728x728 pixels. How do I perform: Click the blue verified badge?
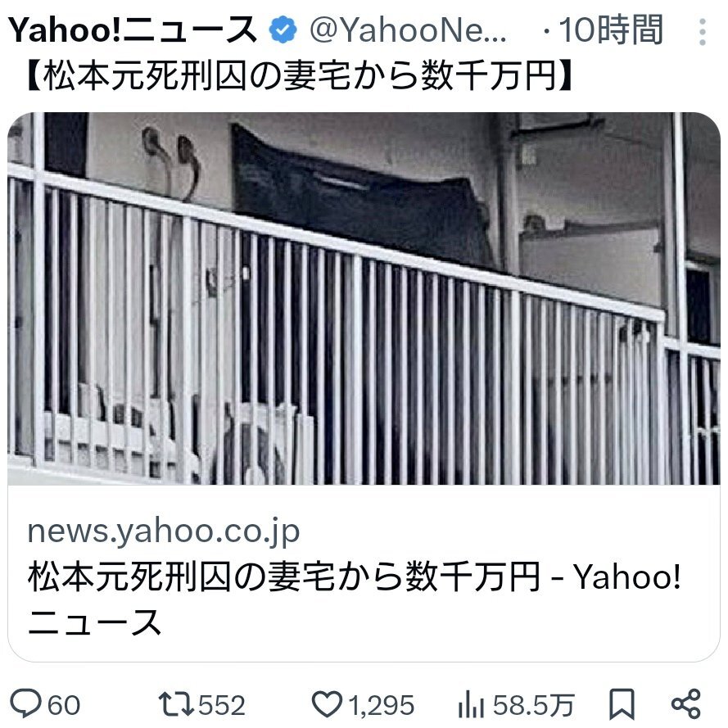(x=283, y=30)
